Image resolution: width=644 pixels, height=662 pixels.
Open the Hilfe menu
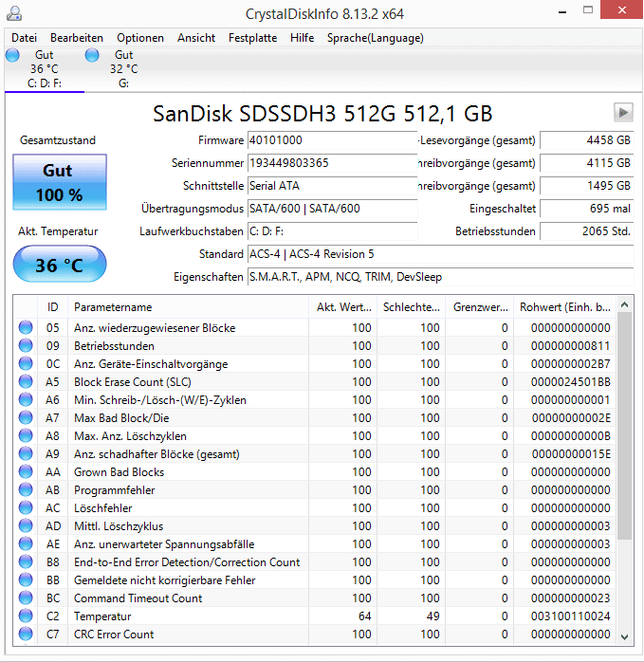pyautogui.click(x=302, y=38)
